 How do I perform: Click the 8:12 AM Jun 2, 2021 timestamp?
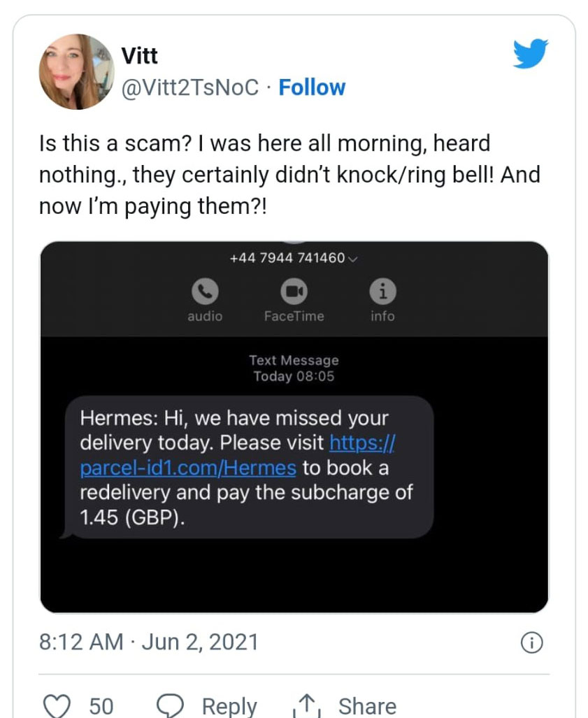pos(149,642)
